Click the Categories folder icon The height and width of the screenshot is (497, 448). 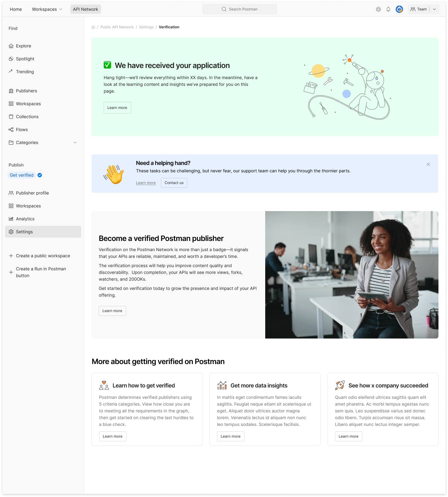pyautogui.click(x=11, y=142)
